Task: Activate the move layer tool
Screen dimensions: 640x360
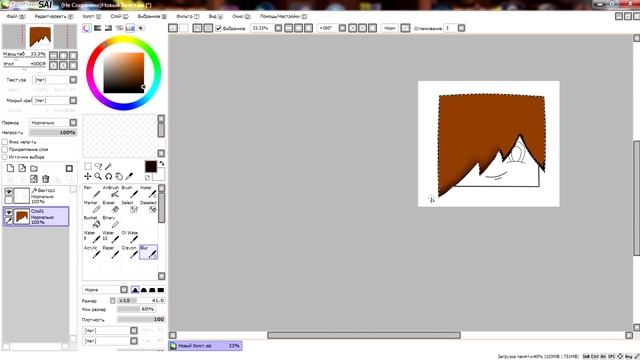Action: tap(88, 176)
